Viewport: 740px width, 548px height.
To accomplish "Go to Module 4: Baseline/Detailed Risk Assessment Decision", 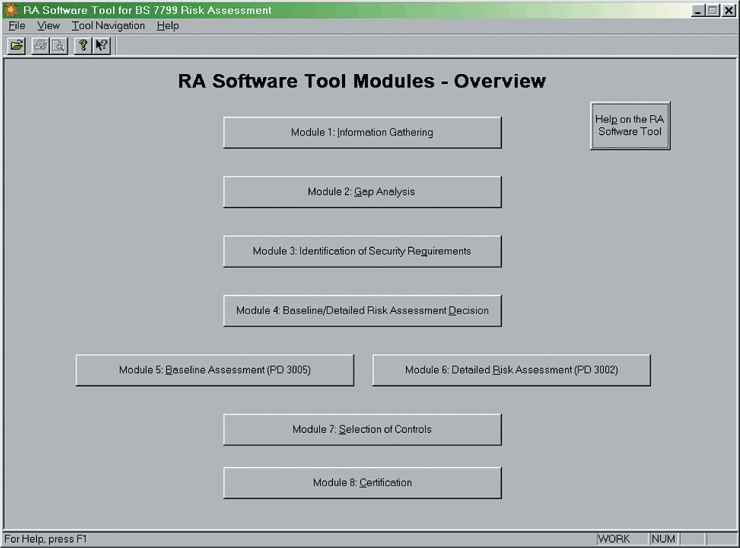I will (362, 310).
